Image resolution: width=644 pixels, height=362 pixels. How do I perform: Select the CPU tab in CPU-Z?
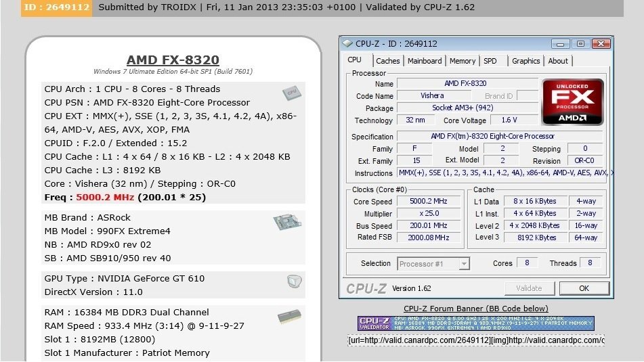(x=354, y=60)
